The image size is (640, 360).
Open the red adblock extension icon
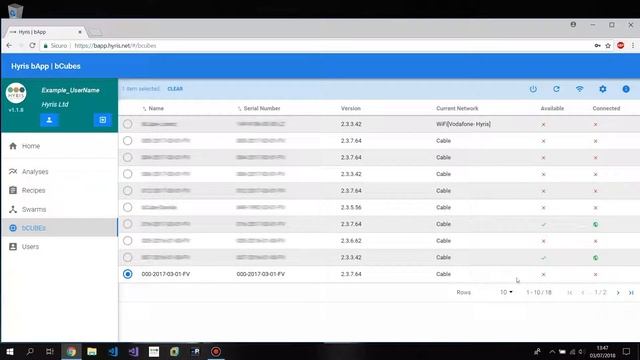click(620, 45)
